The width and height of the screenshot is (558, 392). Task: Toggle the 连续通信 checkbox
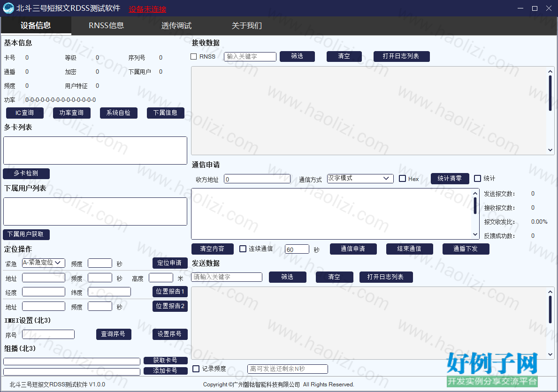(243, 249)
